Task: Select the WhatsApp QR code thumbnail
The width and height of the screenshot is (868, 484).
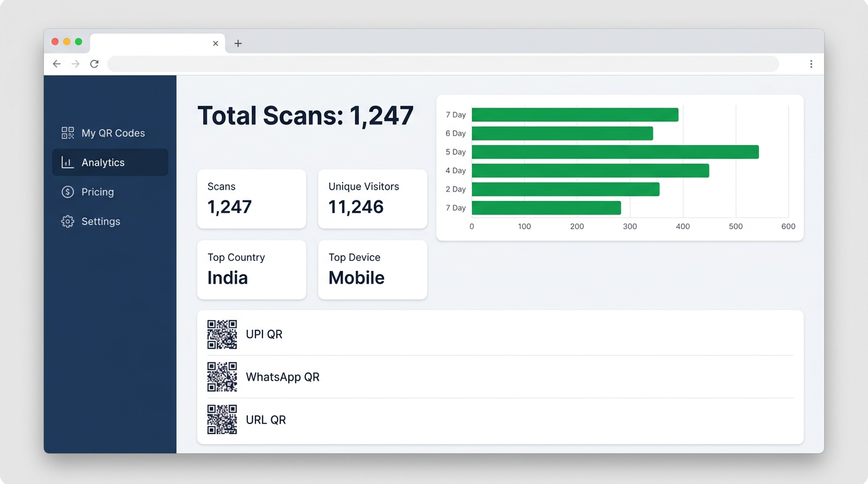Action: pyautogui.click(x=222, y=377)
